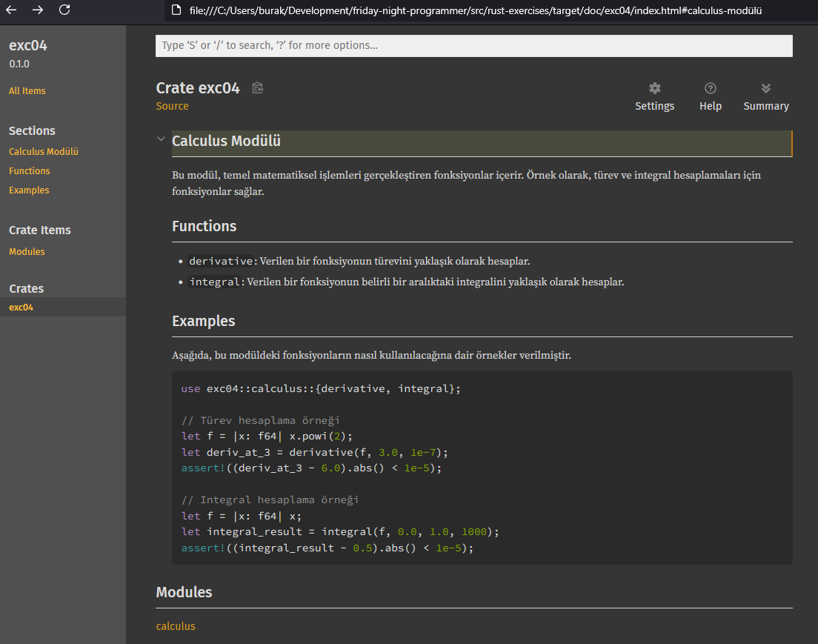Collapse the Calculus Modülü section chevron
Image resolution: width=818 pixels, height=644 pixels.
point(161,139)
